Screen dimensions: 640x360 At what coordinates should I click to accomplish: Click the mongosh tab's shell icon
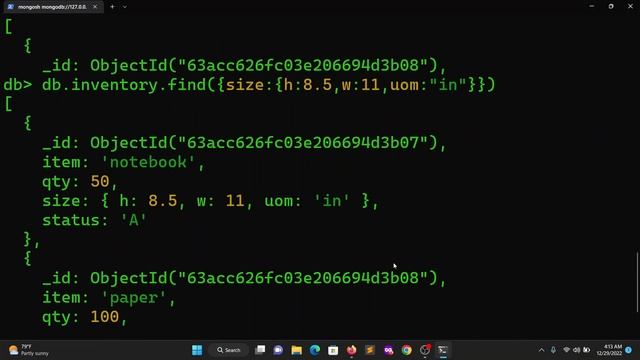[11, 7]
